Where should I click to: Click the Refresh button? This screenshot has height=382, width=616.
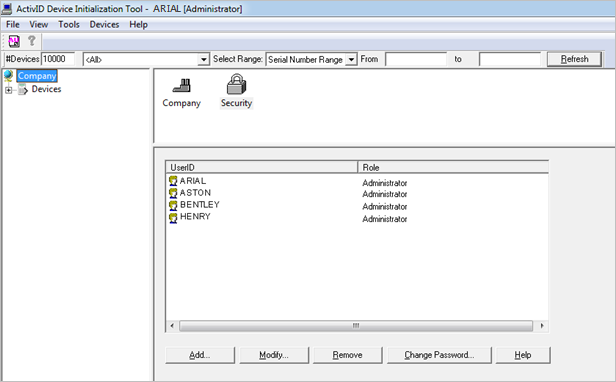pyautogui.click(x=574, y=59)
